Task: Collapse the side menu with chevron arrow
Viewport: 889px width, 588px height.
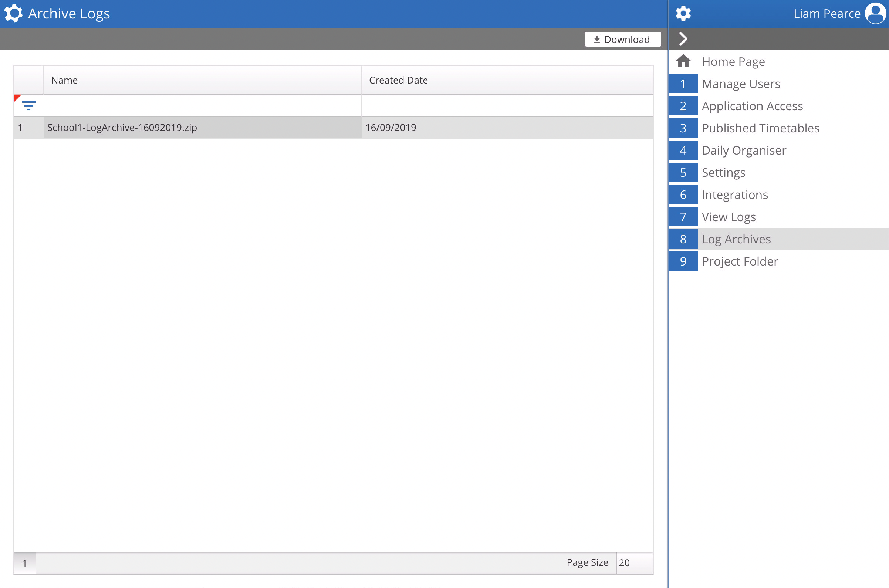Action: click(683, 39)
